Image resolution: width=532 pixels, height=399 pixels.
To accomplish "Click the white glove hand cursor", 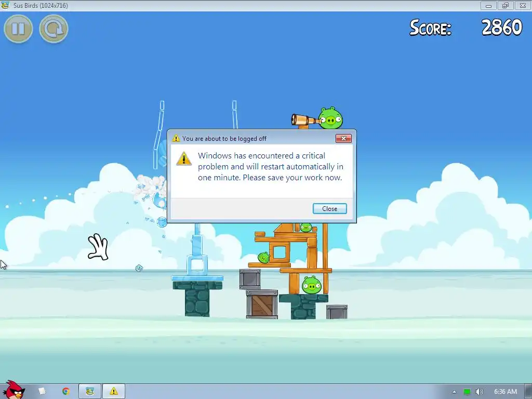I will point(98,247).
